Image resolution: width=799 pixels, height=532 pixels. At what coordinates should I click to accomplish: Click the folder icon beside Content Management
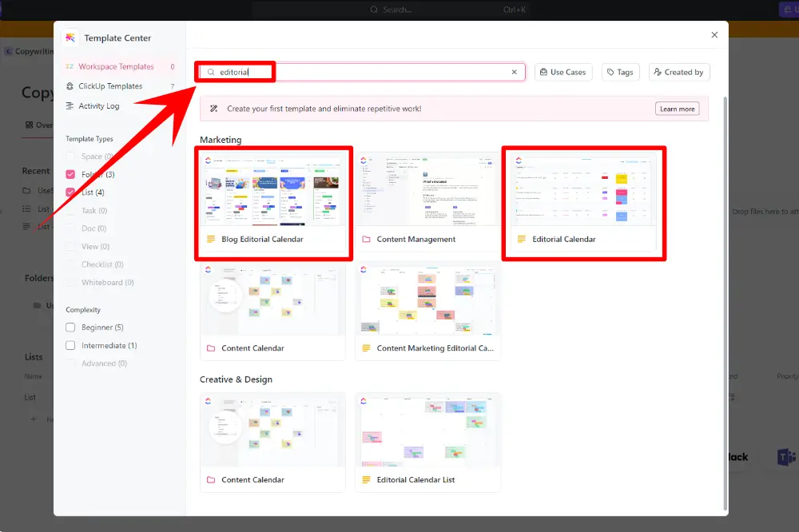[367, 239]
